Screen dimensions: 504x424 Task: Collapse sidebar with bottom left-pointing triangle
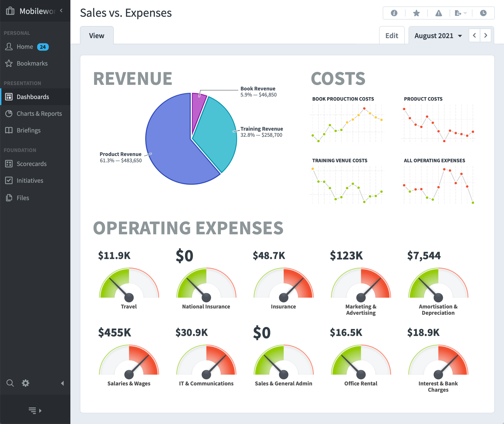coord(62,383)
